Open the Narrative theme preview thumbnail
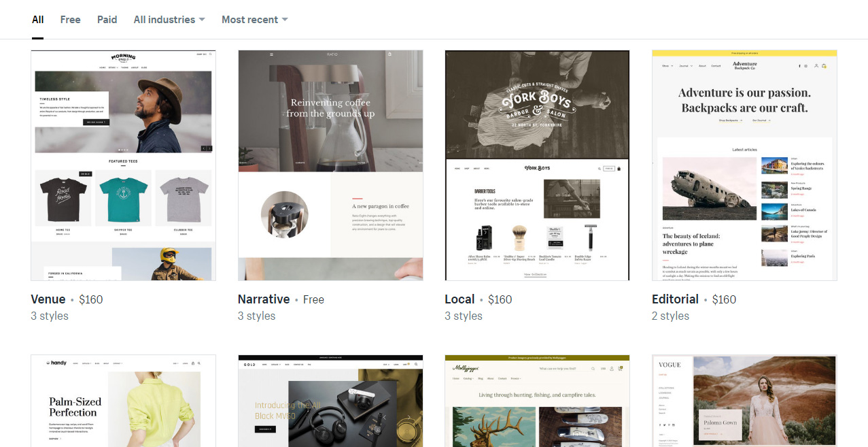 (x=330, y=165)
